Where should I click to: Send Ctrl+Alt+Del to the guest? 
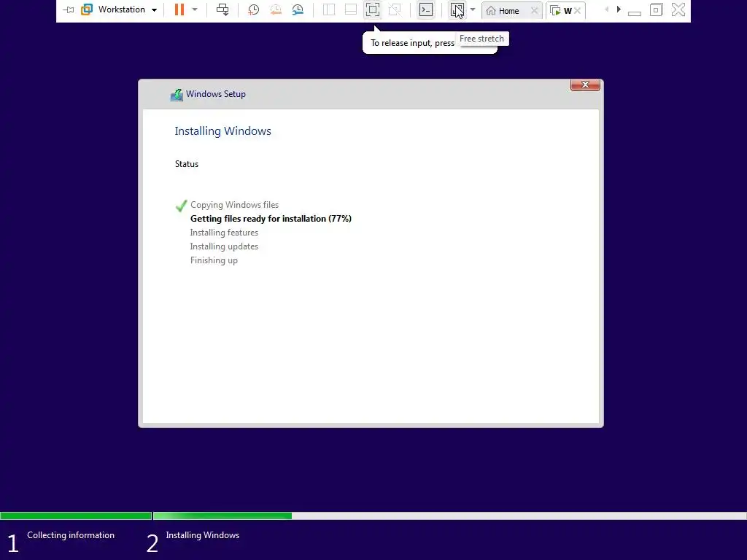coord(222,9)
